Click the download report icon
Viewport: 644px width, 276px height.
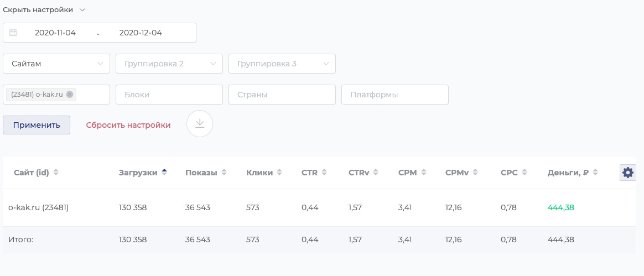click(x=200, y=124)
